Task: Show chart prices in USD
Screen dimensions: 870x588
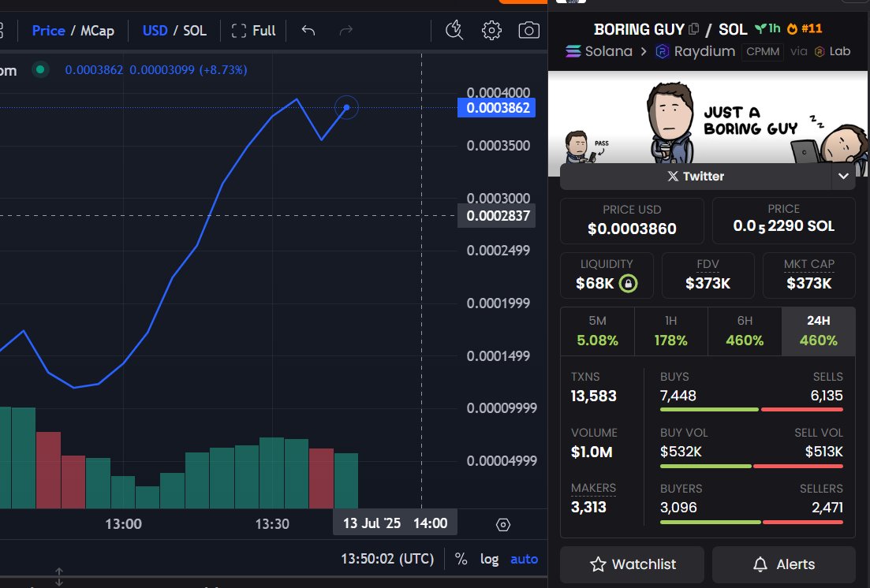Action: tap(155, 31)
